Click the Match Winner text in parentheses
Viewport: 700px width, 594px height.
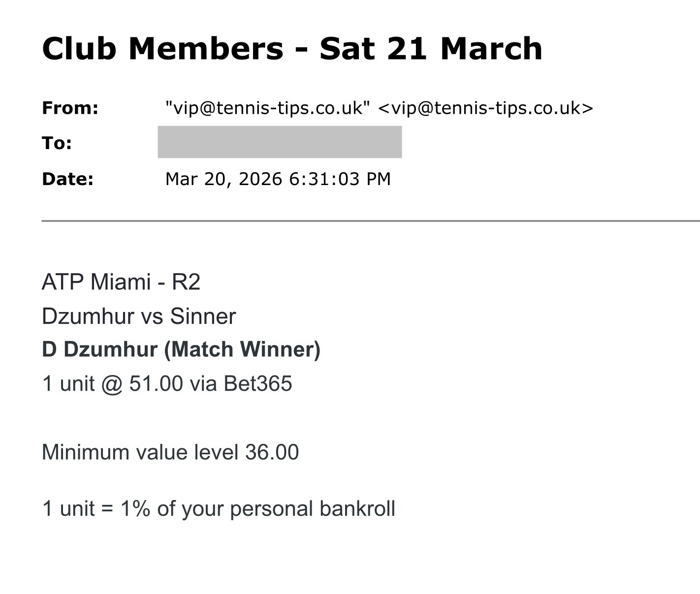242,349
